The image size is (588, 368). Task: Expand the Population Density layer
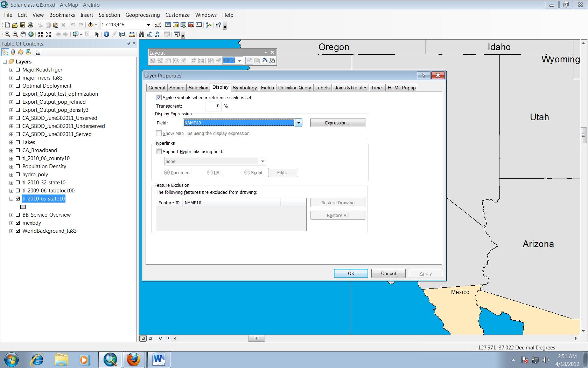11,166
